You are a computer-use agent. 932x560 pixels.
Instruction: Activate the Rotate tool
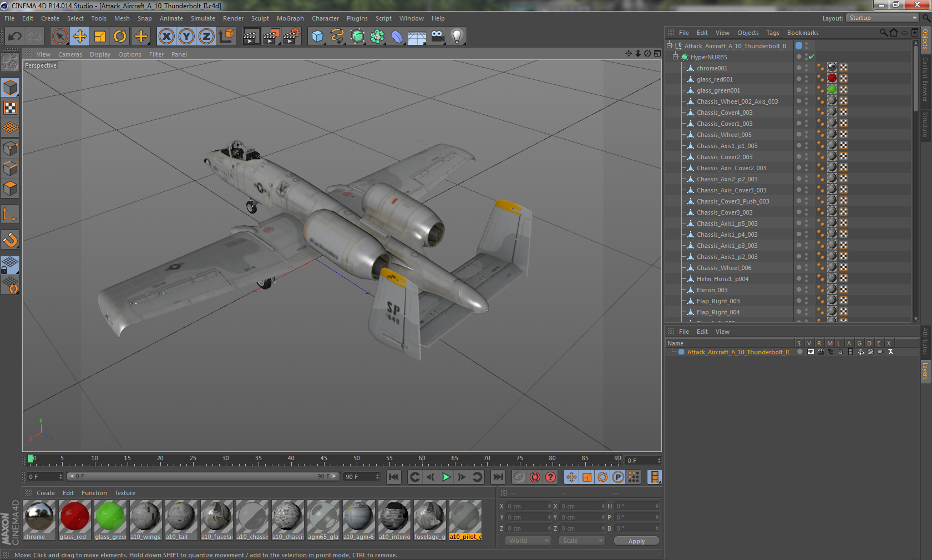pyautogui.click(x=120, y=37)
